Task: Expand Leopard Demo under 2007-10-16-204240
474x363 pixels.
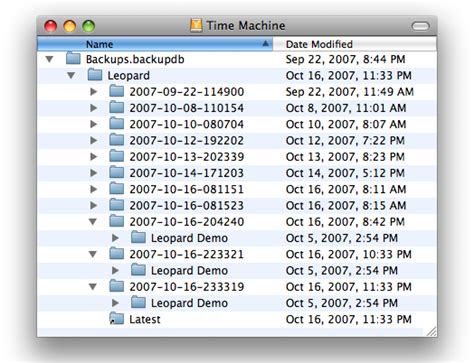Action: click(115, 238)
